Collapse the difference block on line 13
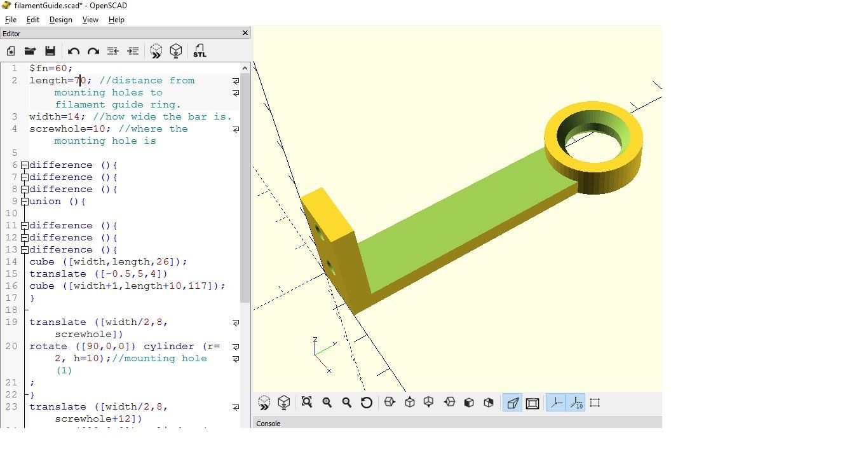Screen dimensions: 868x463 click(x=25, y=250)
